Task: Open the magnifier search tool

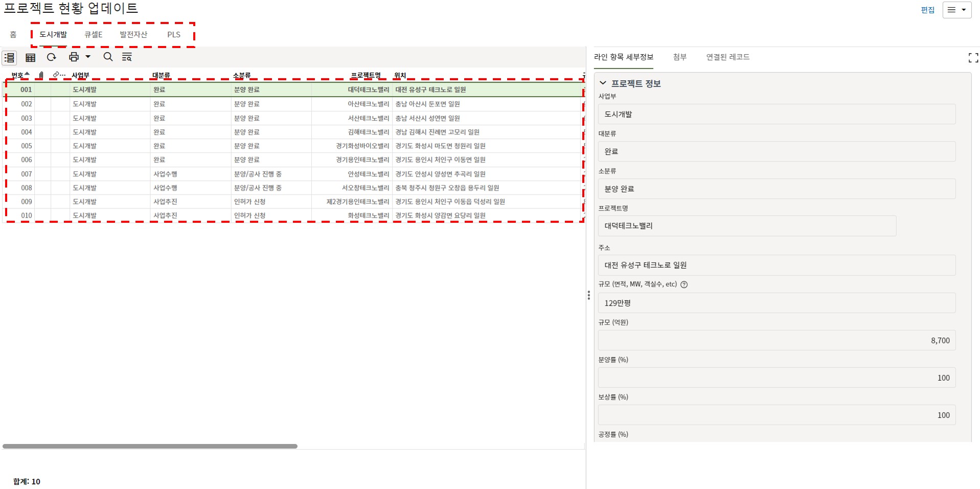Action: (108, 57)
